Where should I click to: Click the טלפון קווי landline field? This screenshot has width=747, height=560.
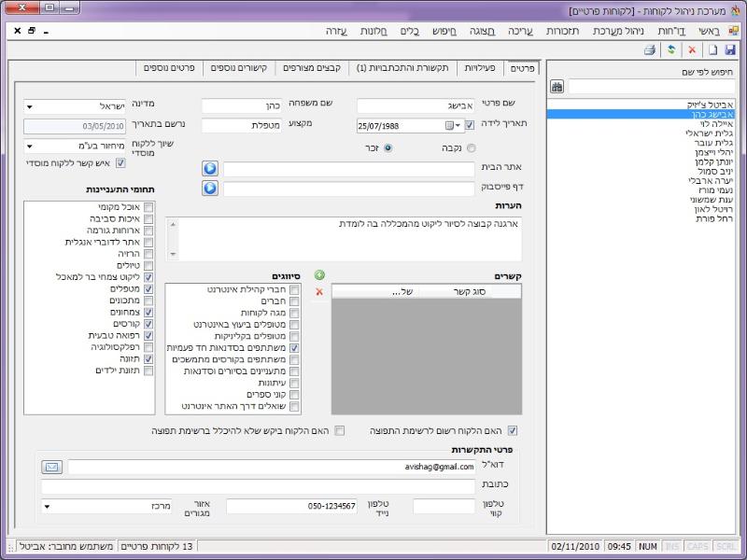444,506
